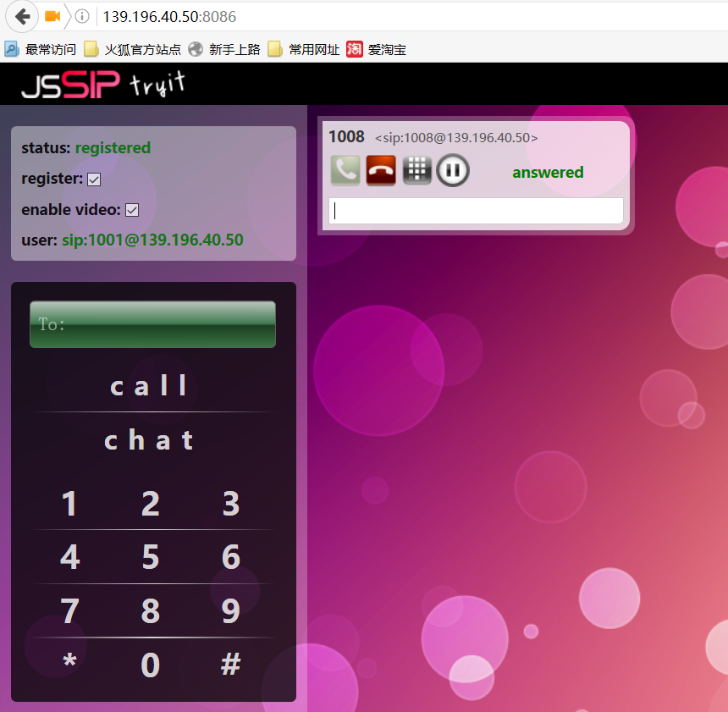Image resolution: width=728 pixels, height=712 pixels.
Task: Click the message text box under 1008 session
Action: (x=476, y=211)
